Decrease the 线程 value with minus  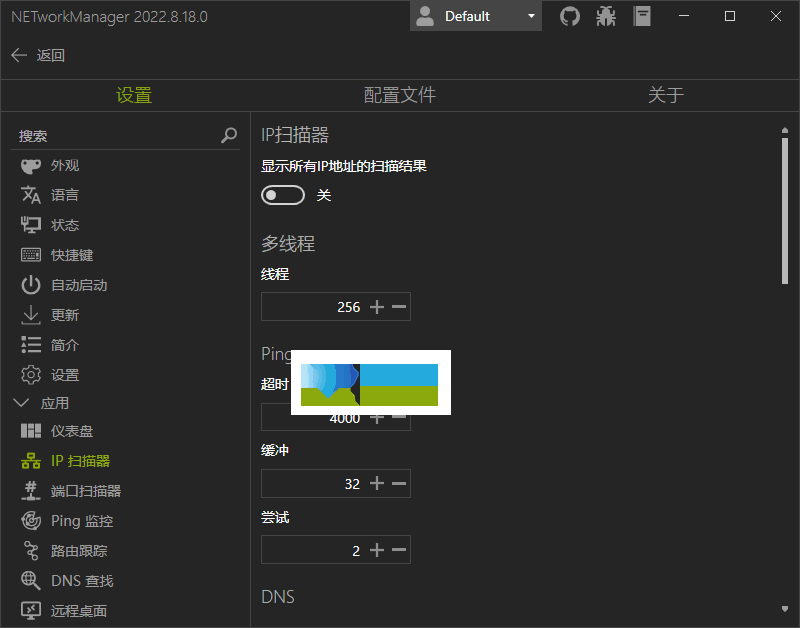pyautogui.click(x=399, y=307)
